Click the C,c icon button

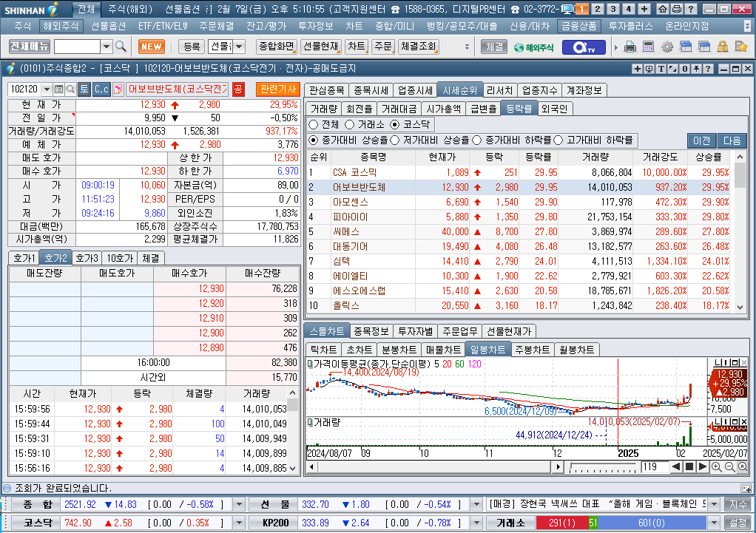(x=102, y=89)
